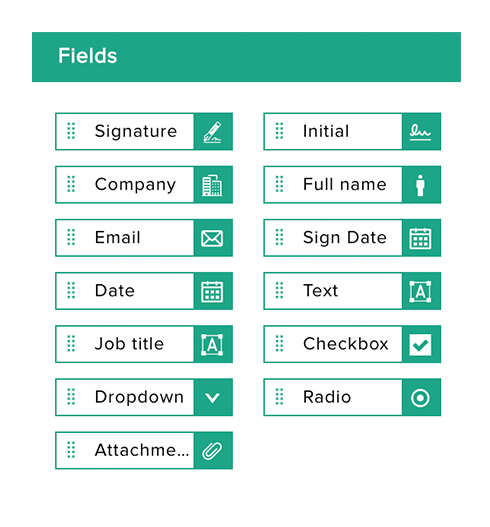Choose the Signature field label
Screen dimensions: 490x527
pyautogui.click(x=136, y=131)
